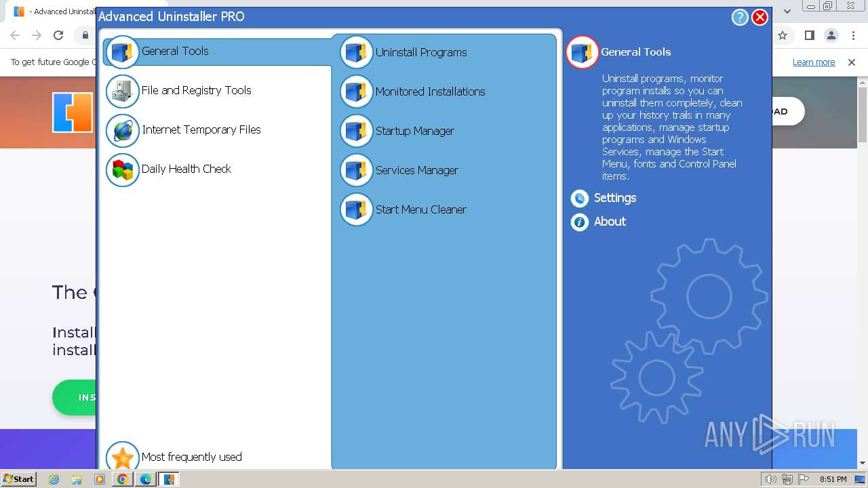Open Services Manager text entry
868x488 pixels.
click(x=417, y=170)
